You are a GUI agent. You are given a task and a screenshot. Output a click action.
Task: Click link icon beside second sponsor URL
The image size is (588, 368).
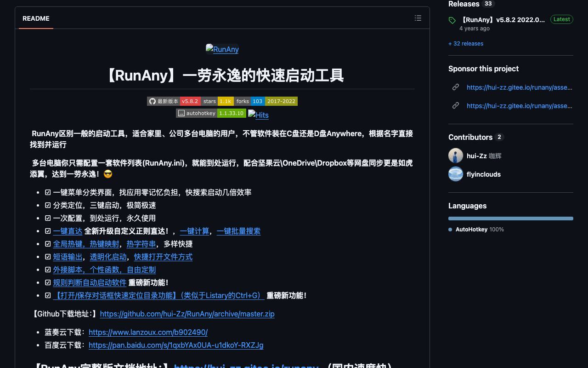click(456, 105)
